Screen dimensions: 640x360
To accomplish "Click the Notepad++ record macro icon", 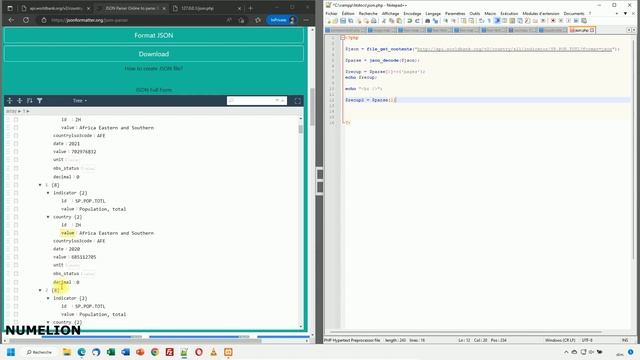I will [553, 21].
